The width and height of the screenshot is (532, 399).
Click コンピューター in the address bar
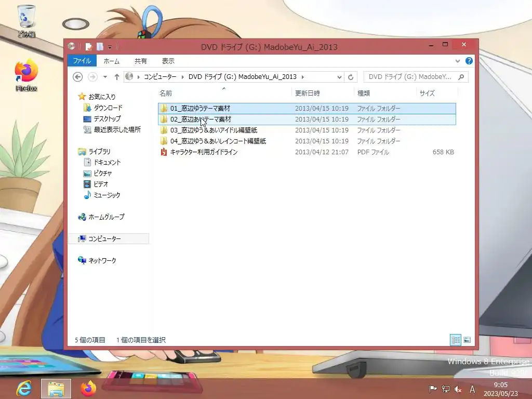[160, 77]
